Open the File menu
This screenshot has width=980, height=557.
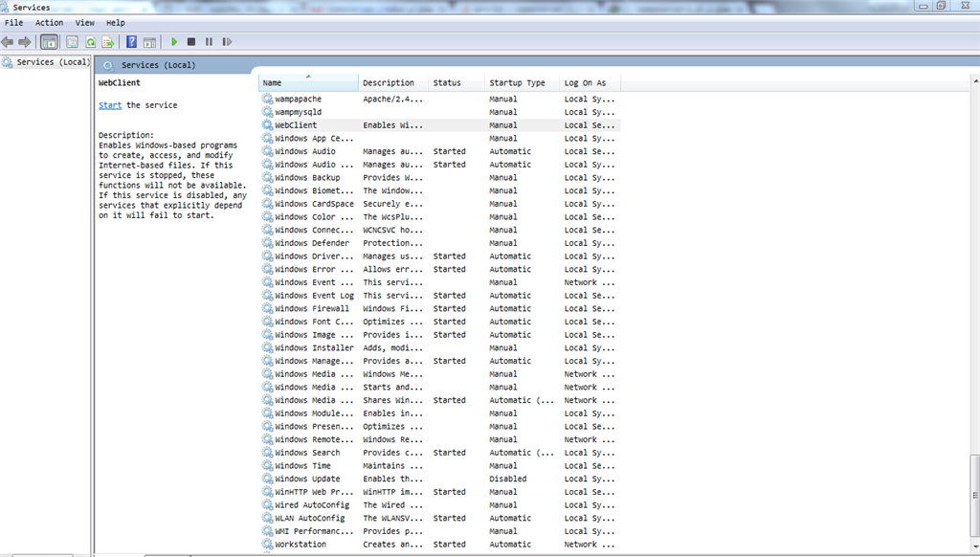point(13,23)
